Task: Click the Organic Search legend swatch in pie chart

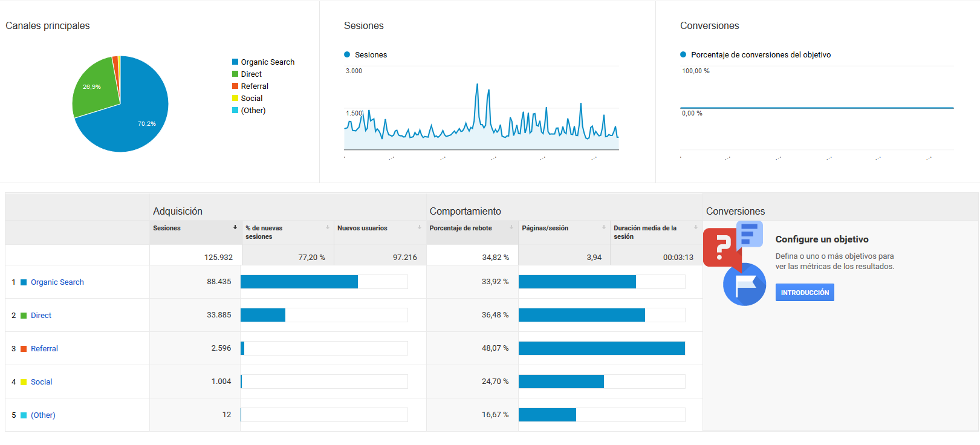Action: point(235,62)
